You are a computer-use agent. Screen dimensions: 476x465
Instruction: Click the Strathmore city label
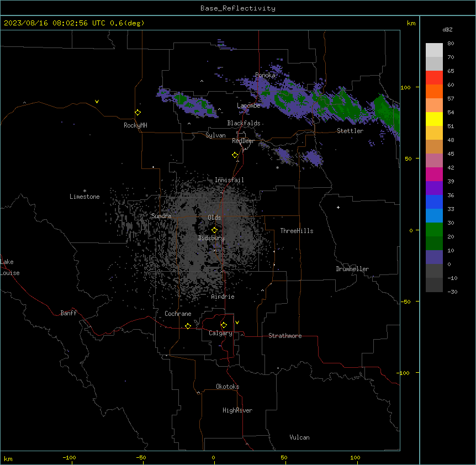coord(285,336)
